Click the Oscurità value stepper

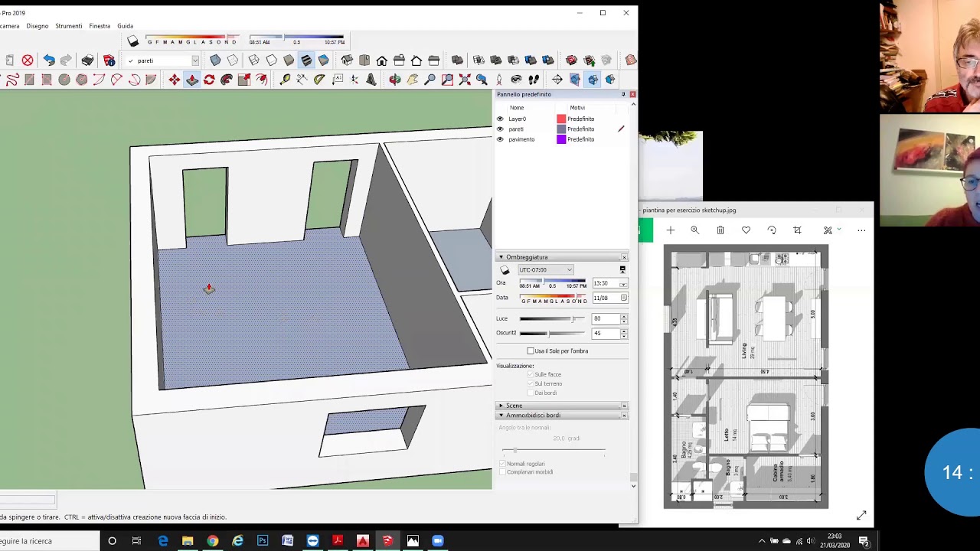click(624, 333)
